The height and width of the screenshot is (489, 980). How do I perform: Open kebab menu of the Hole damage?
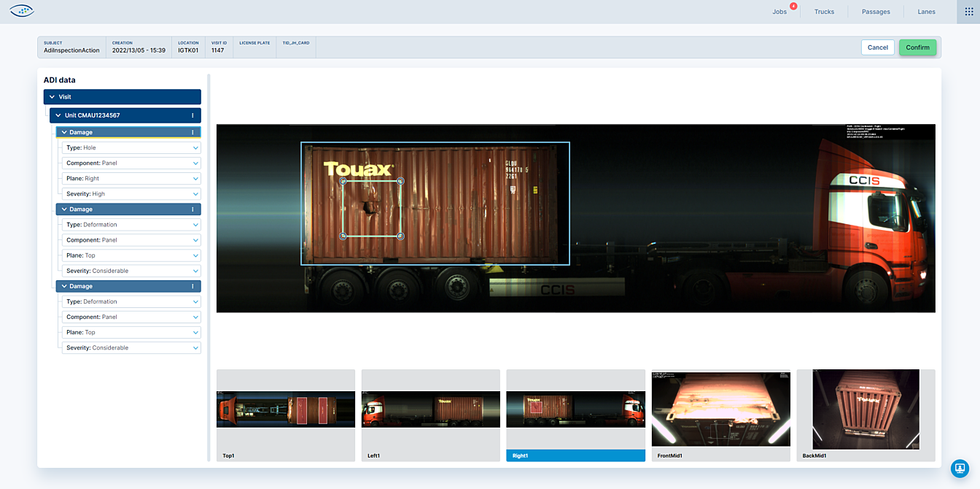[192, 132]
